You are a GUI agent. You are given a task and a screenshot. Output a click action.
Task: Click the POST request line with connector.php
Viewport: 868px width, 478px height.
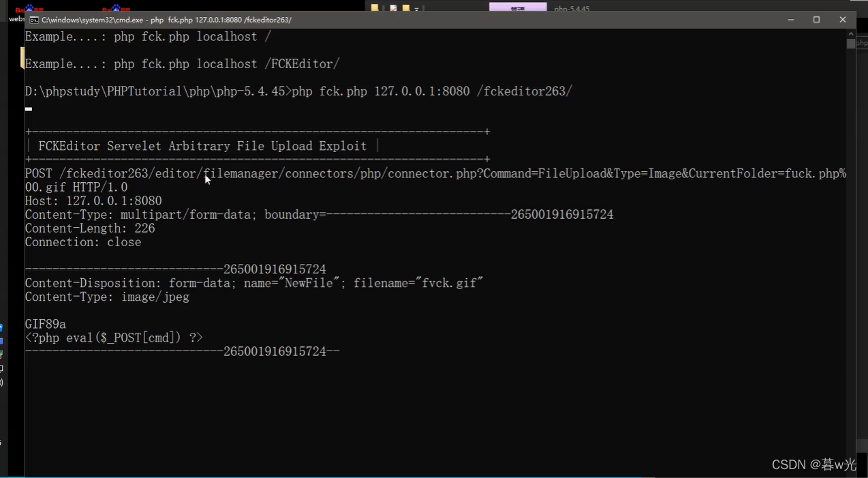[x=435, y=174]
